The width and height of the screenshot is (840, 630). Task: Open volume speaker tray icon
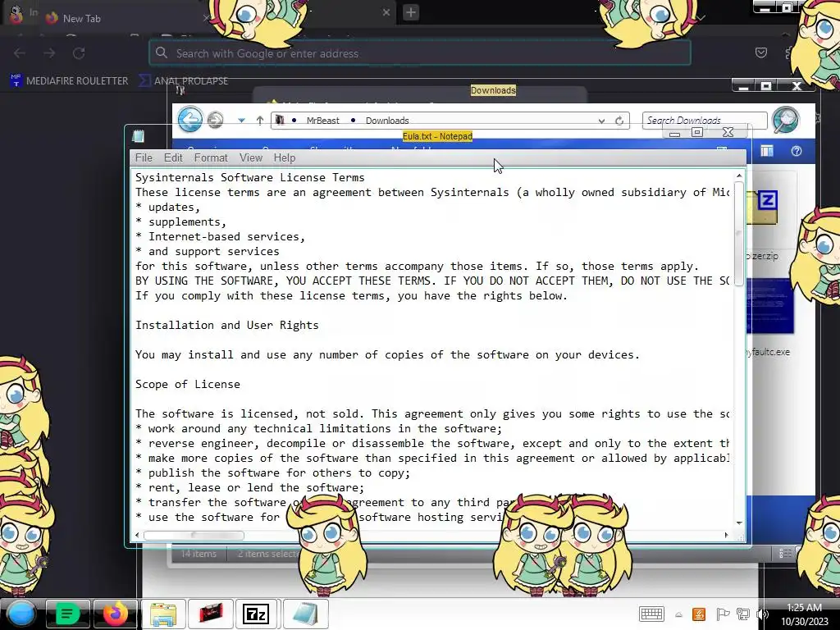pos(762,614)
